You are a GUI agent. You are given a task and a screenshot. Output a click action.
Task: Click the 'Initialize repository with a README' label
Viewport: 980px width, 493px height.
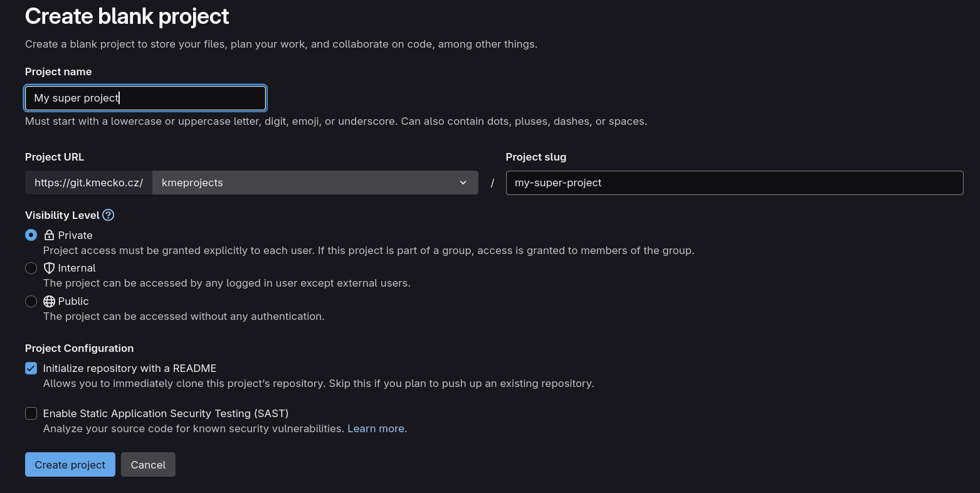(x=130, y=368)
